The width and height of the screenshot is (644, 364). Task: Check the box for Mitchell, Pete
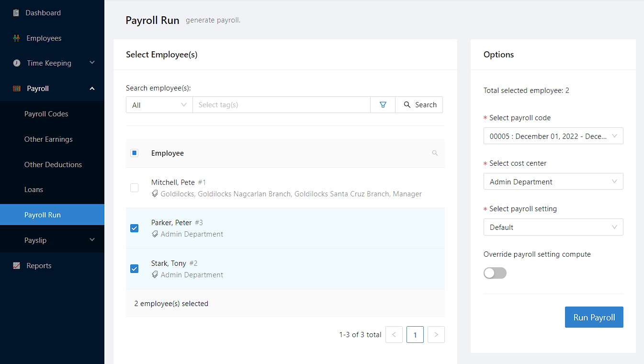point(135,188)
